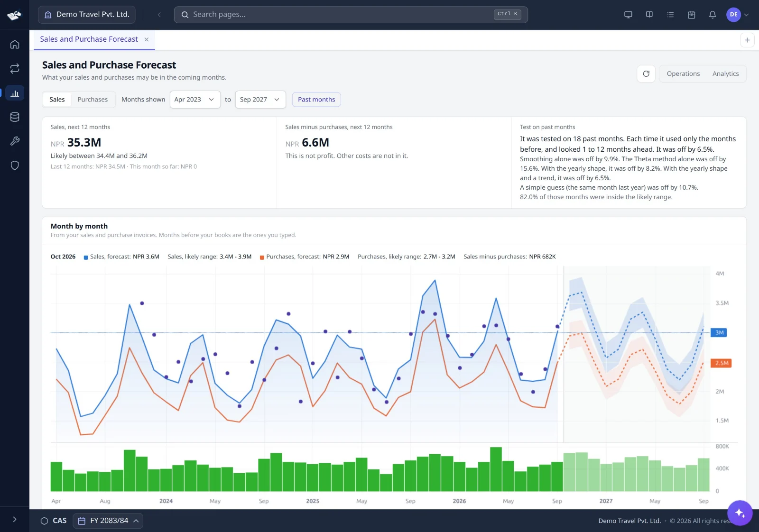Open the transactions arrows icon in sidebar

[15, 69]
